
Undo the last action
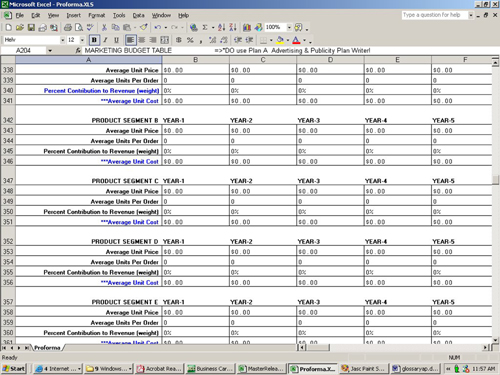158,28
